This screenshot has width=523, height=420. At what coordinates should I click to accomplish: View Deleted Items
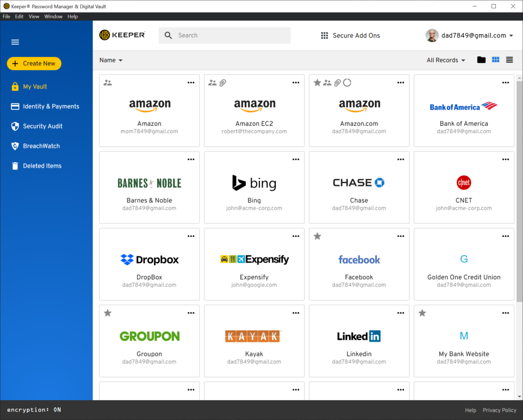[x=36, y=166]
